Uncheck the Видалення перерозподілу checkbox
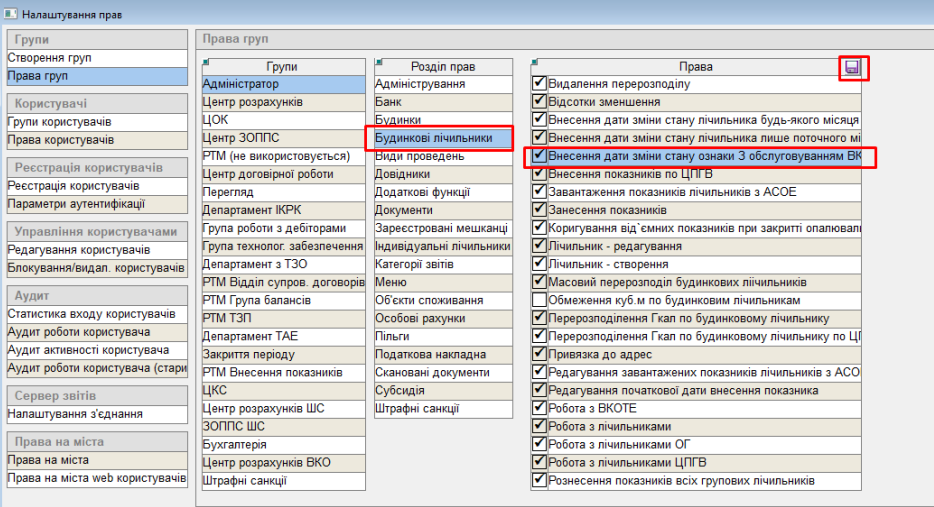The height and width of the screenshot is (507, 934). click(x=540, y=84)
